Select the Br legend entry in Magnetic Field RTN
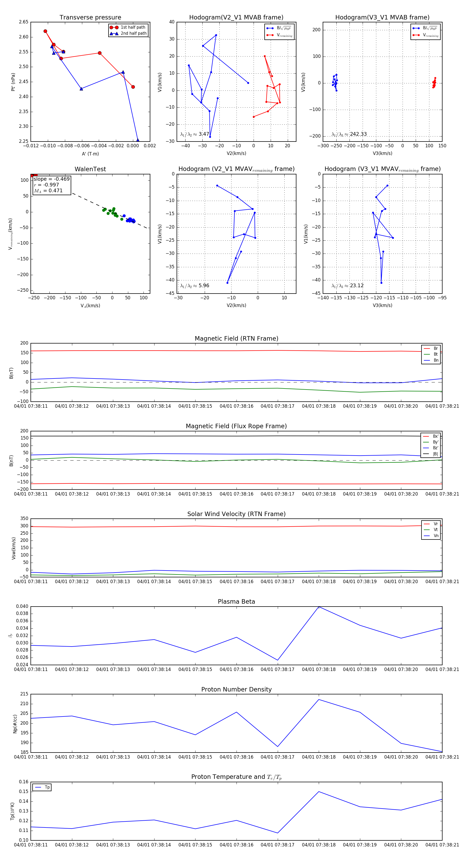 tap(431, 349)
